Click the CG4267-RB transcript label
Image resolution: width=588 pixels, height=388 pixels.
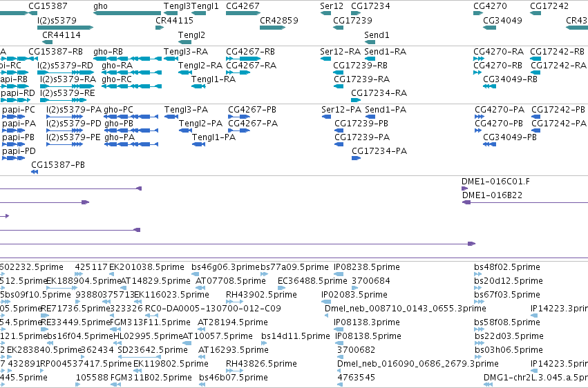251,51
